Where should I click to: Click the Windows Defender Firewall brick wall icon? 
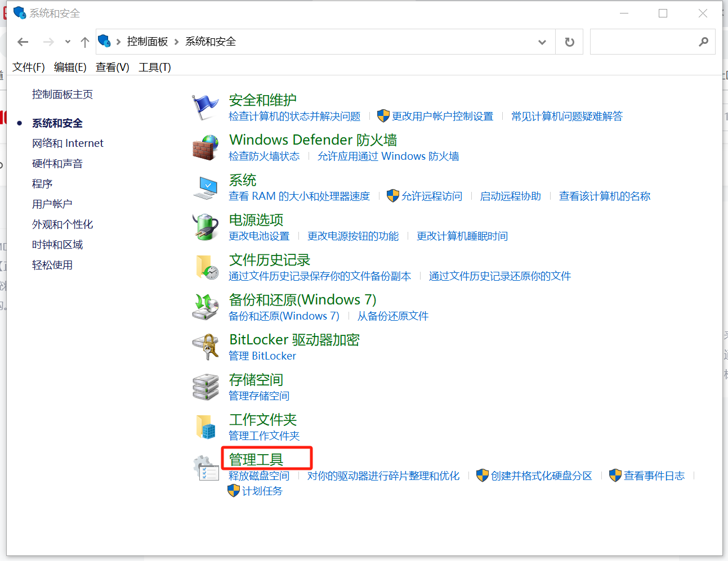[205, 147]
